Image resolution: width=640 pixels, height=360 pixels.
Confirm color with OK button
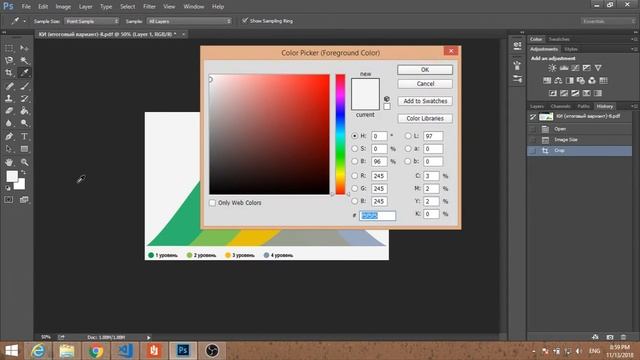(425, 70)
